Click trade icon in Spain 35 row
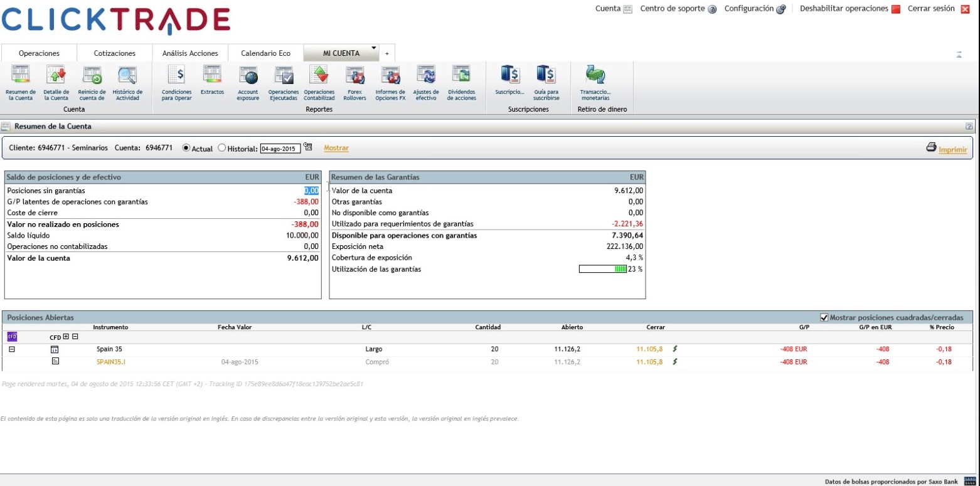Viewport: 980px width, 486px height. tap(675, 349)
